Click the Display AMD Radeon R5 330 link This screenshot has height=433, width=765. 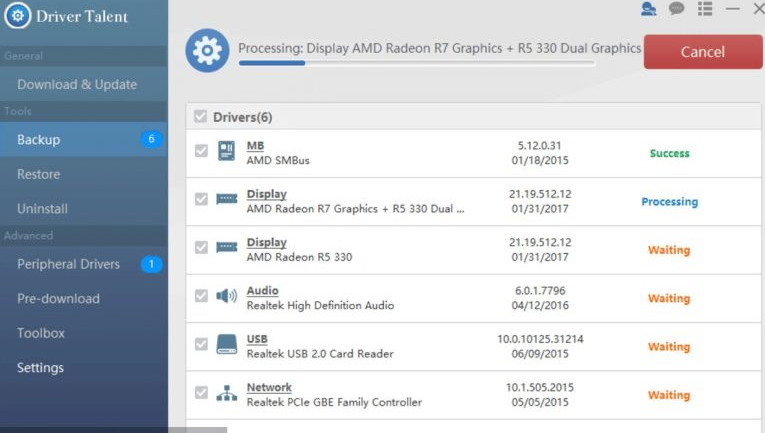pyautogui.click(x=266, y=243)
